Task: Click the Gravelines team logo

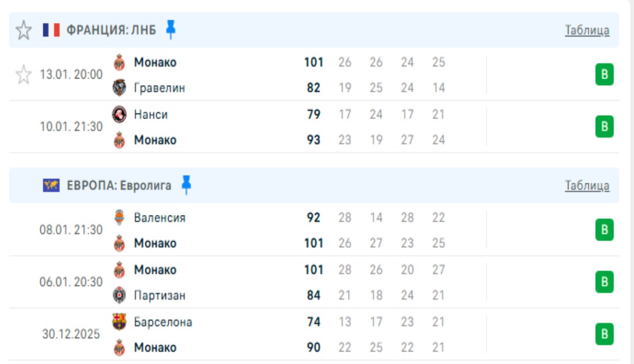Action: 119,88
